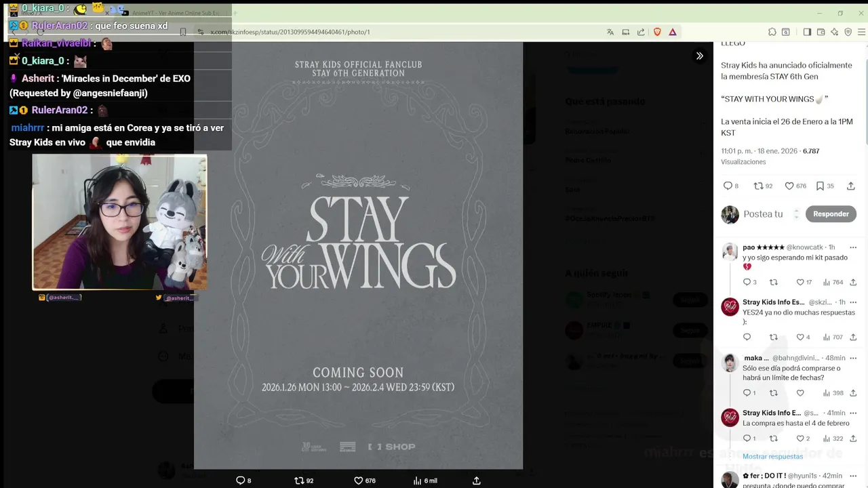868x488 pixels.
Task: Like pao's reply with 17 likes
Action: 800,282
